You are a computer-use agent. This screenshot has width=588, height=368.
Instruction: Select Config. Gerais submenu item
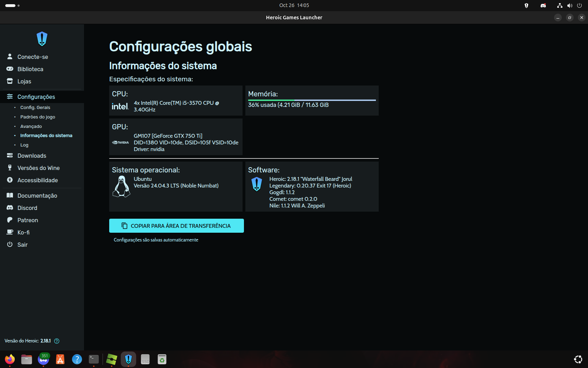click(x=35, y=108)
